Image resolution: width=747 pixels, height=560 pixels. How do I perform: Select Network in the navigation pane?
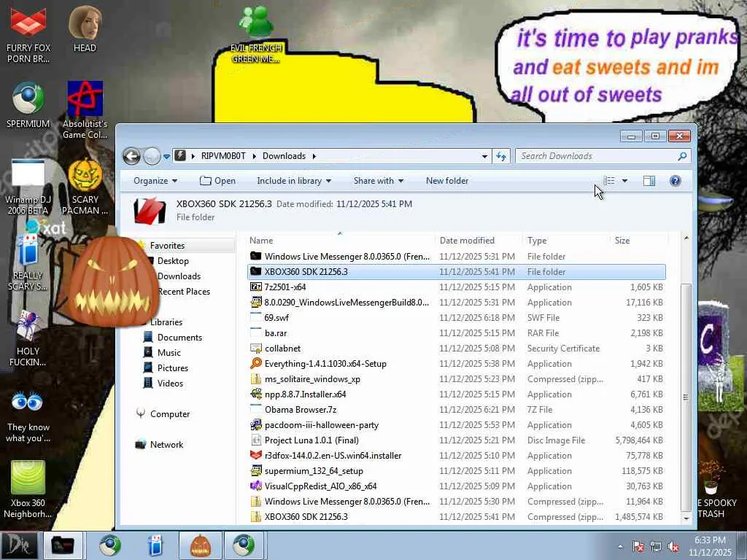pyautogui.click(x=160, y=444)
